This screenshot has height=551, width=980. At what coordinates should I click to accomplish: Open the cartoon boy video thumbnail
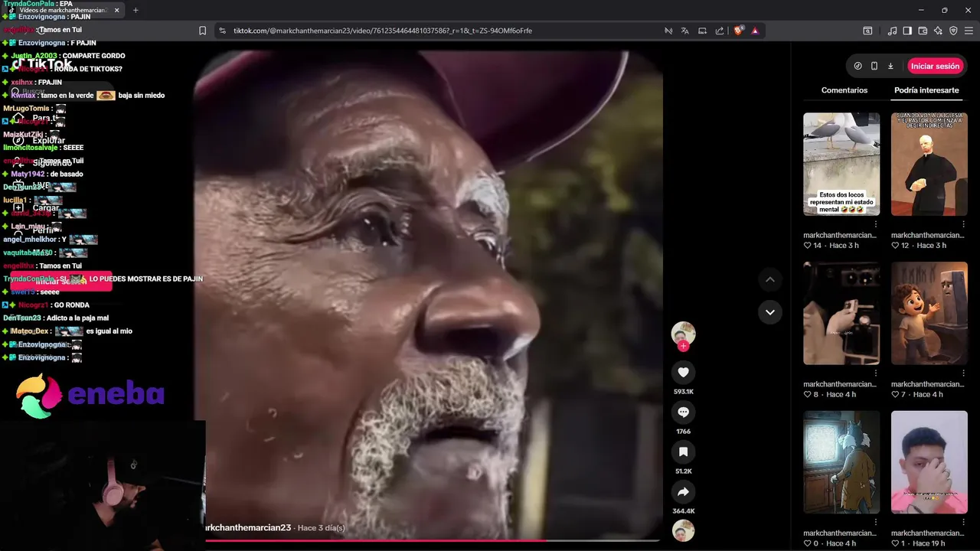pos(929,313)
